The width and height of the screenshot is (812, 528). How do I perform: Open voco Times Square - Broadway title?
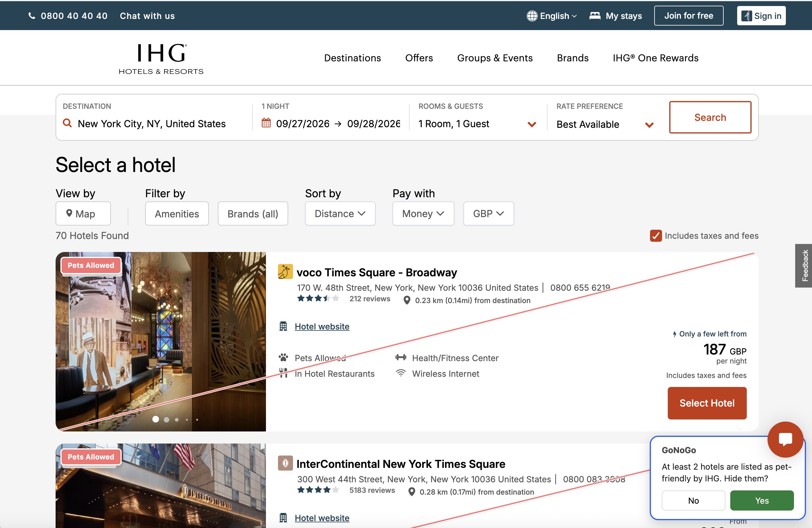pyautogui.click(x=377, y=272)
